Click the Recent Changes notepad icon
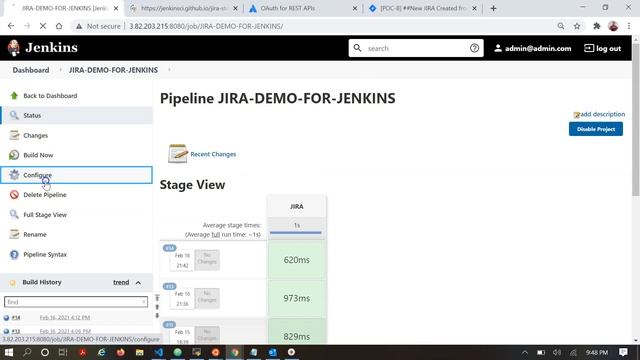This screenshot has height=360, width=640. click(178, 154)
